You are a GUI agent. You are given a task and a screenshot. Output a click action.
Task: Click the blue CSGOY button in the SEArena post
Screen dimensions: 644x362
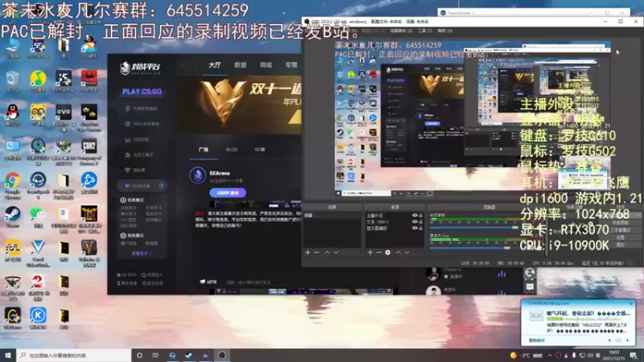(228, 193)
